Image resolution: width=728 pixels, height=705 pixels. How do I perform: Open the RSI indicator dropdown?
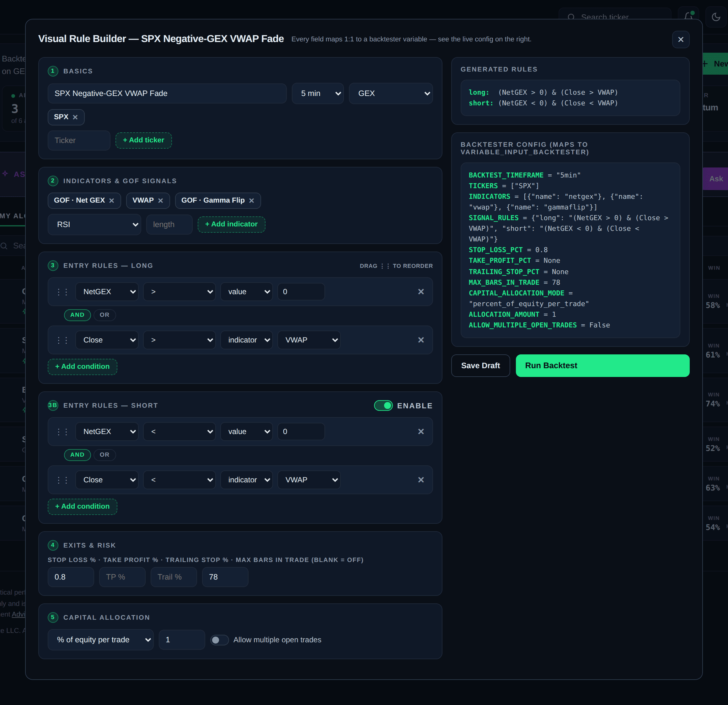point(94,225)
